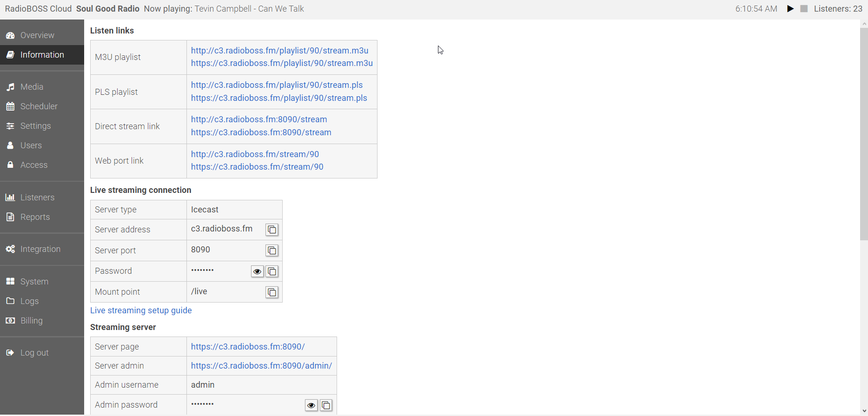Click the 6:10:54 AM clock text
Image resolution: width=868 pixels, height=416 pixels.
tap(756, 9)
